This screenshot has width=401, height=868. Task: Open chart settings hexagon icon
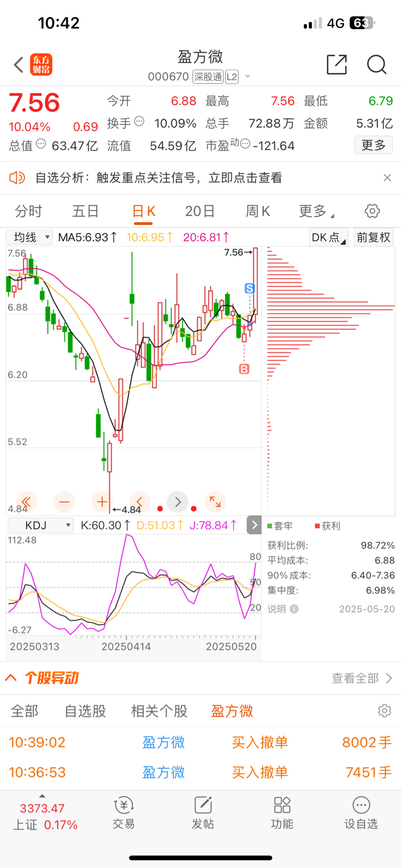[x=372, y=211]
